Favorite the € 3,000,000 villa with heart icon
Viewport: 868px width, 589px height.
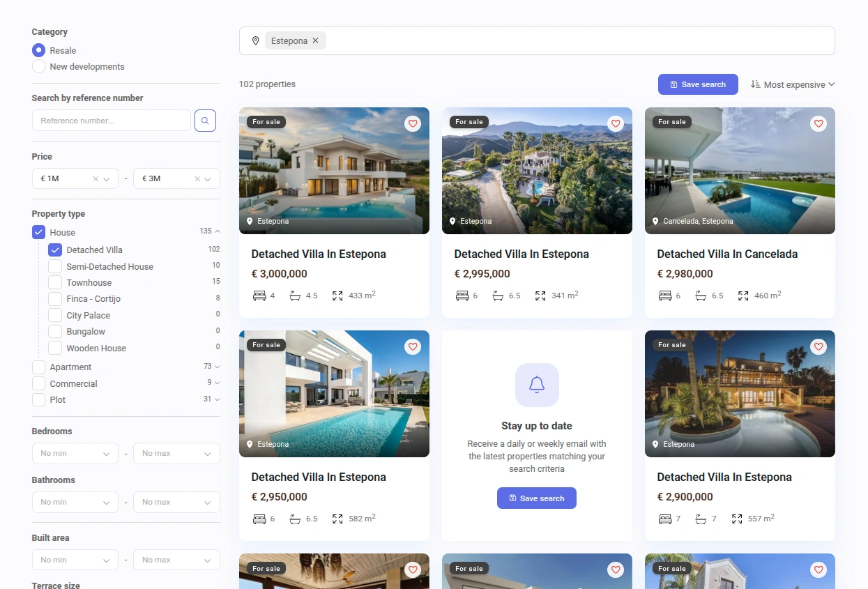pos(413,123)
